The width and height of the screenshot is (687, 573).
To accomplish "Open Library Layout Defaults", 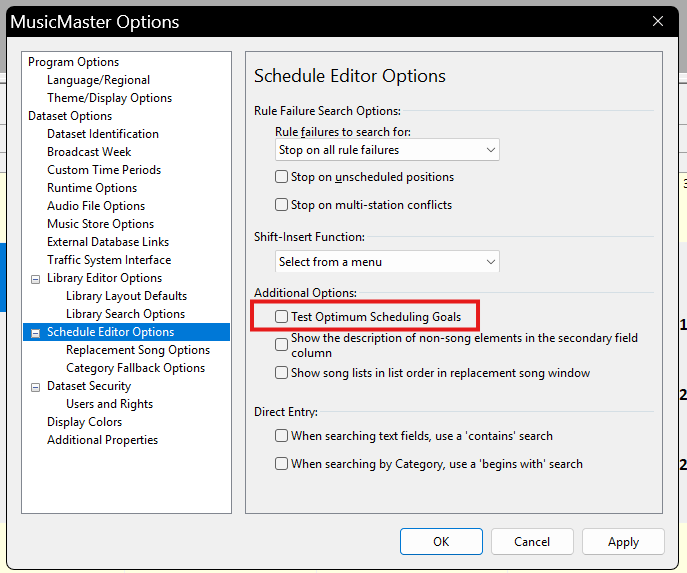I will [x=126, y=296].
